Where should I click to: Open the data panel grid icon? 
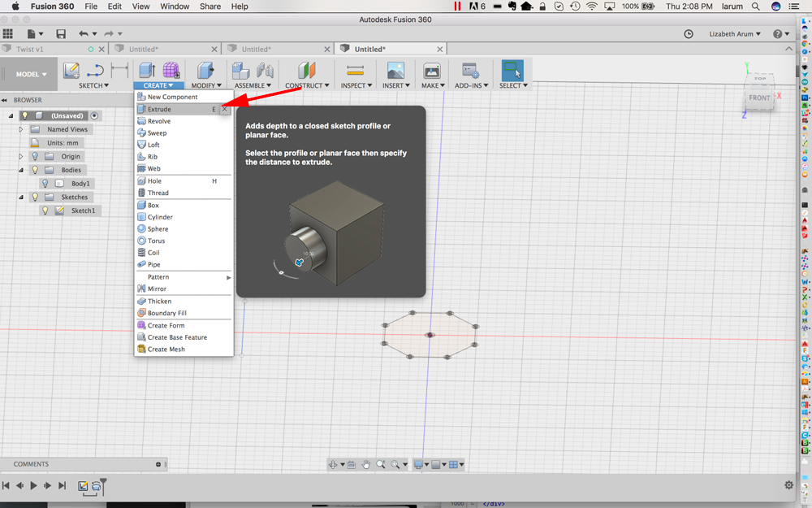click(x=8, y=33)
